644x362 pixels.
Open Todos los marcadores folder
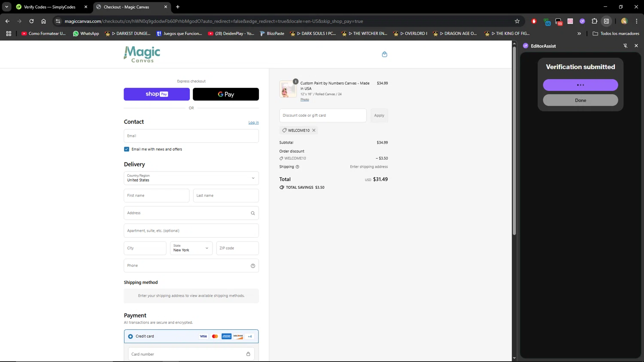pos(616,33)
